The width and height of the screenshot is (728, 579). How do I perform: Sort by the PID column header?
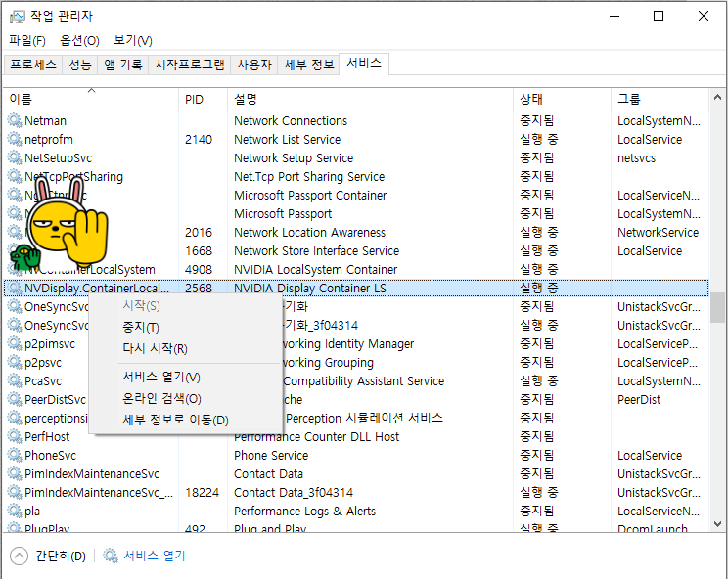click(x=204, y=99)
